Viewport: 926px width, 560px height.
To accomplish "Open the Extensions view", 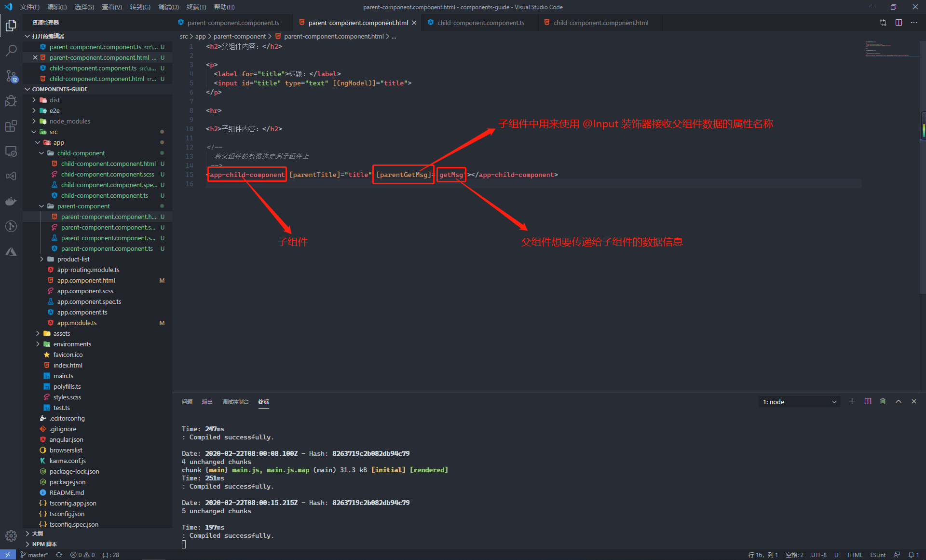I will click(x=11, y=126).
